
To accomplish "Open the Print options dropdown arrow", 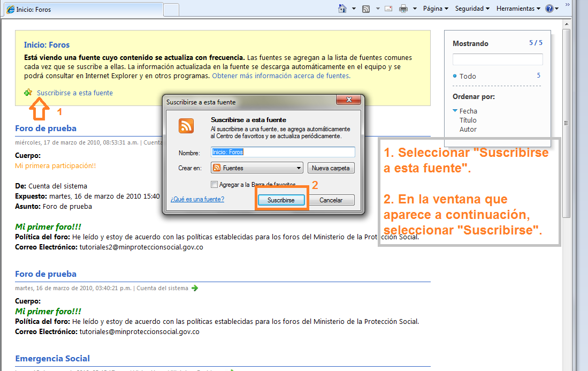I will tap(415, 9).
